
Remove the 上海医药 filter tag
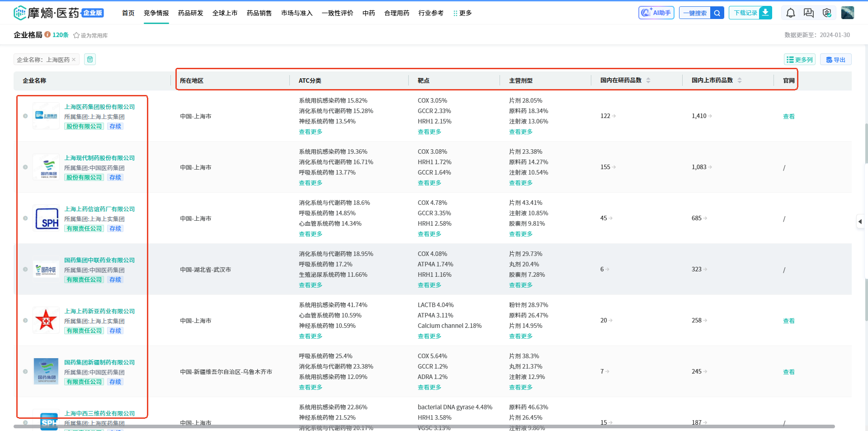pyautogui.click(x=74, y=59)
